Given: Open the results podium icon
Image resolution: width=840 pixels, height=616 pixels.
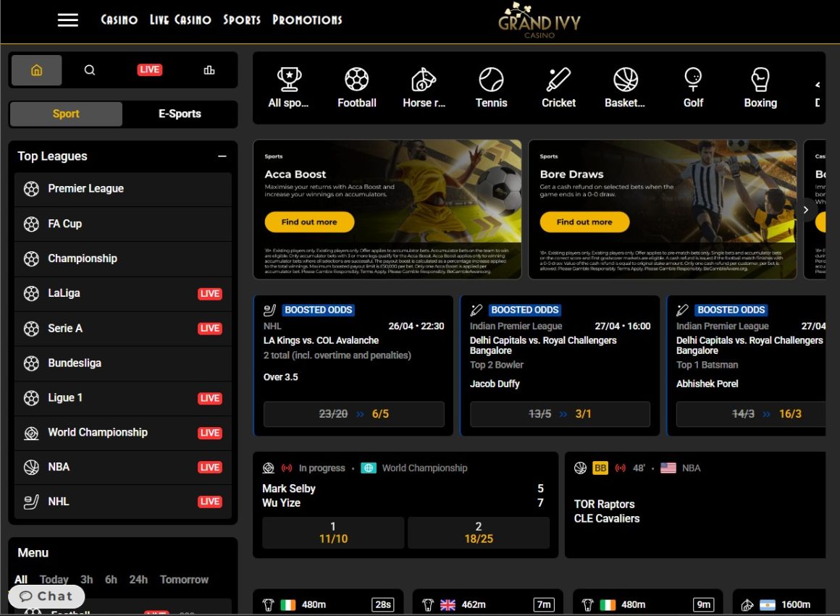Looking at the screenshot, I should pos(209,70).
